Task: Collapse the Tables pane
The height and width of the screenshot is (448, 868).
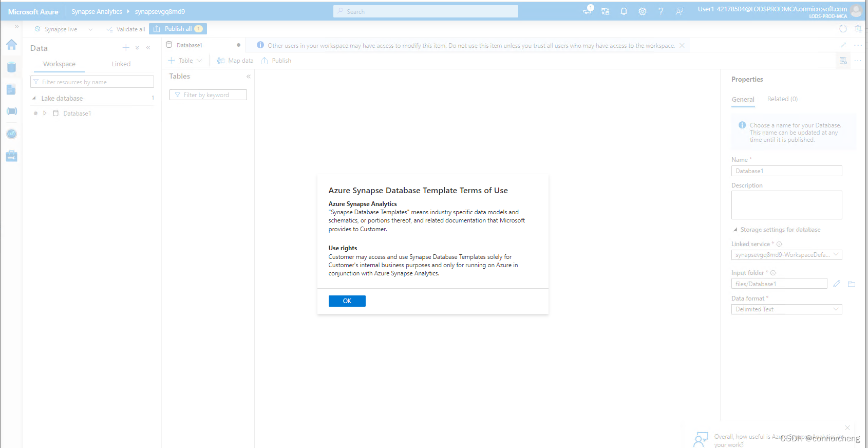Action: coord(248,77)
